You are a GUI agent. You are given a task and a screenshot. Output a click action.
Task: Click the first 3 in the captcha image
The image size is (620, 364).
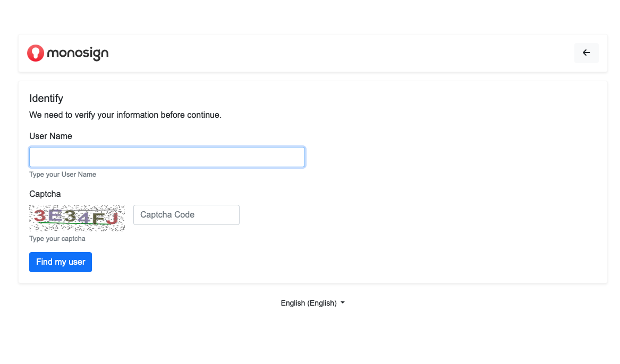(40, 215)
